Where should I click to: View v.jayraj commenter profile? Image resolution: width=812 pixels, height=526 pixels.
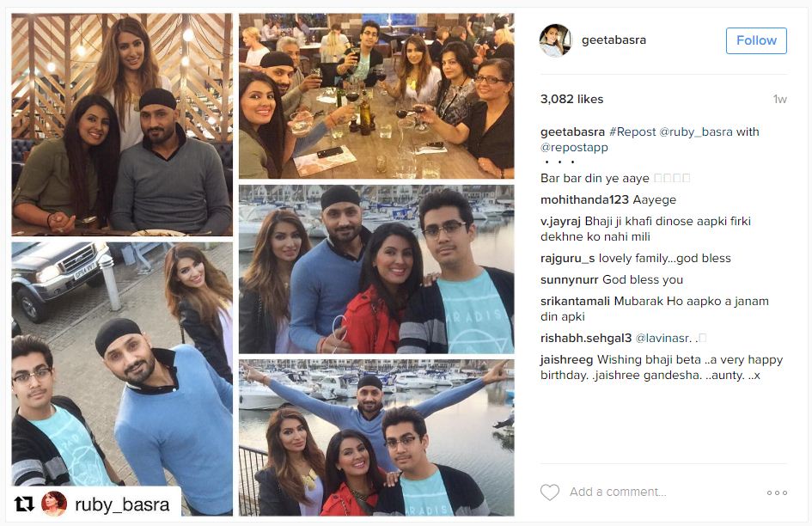[x=560, y=221]
